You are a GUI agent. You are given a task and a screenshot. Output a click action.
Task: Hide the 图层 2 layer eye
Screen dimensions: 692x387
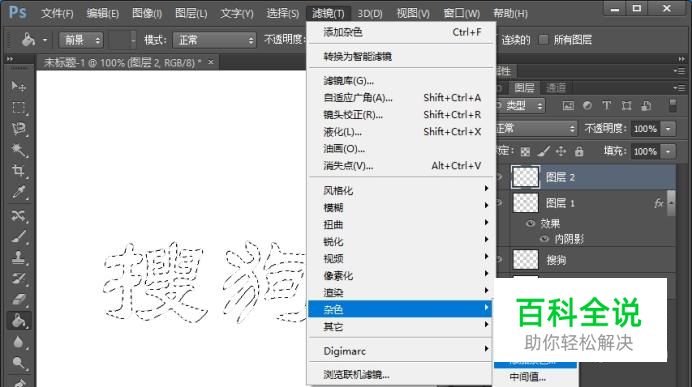pyautogui.click(x=499, y=177)
